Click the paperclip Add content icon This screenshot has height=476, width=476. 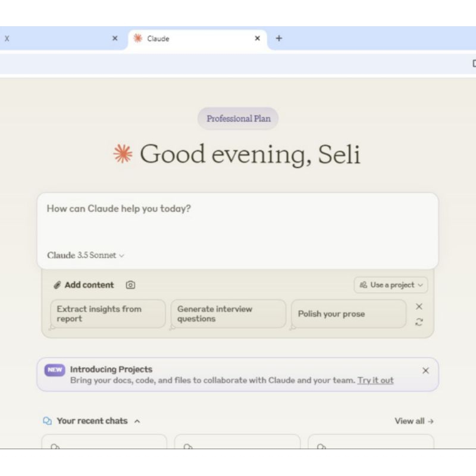click(57, 285)
